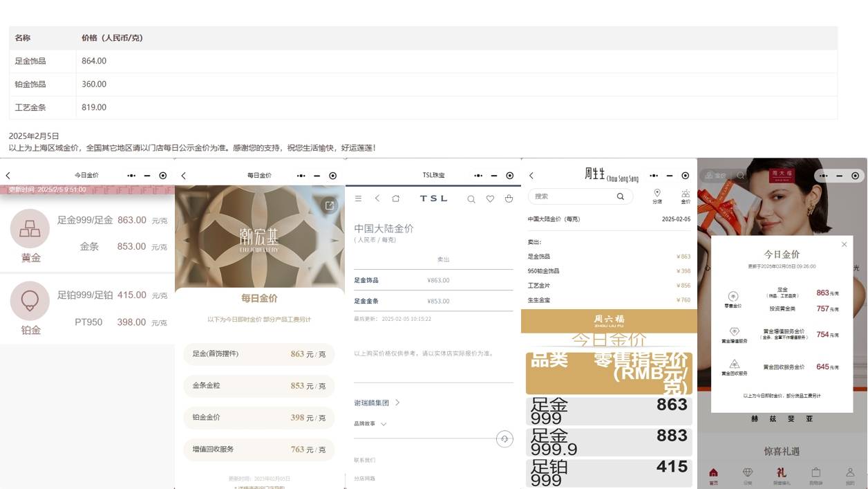Switch to 分类 tab in 周大福

point(748,475)
